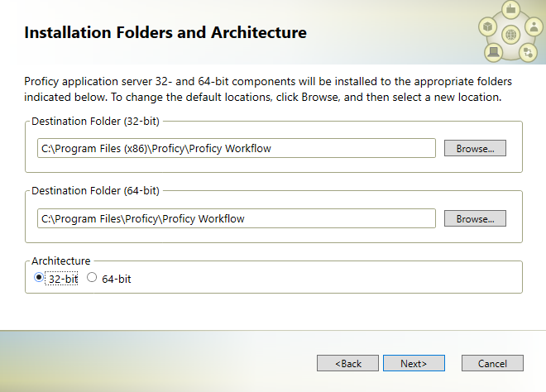Click the person silhouette icon
The image size is (546, 392).
[x=534, y=26]
